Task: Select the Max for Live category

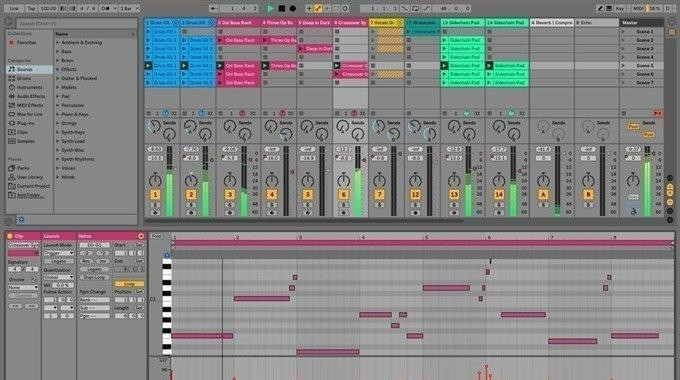Action: pos(29,115)
